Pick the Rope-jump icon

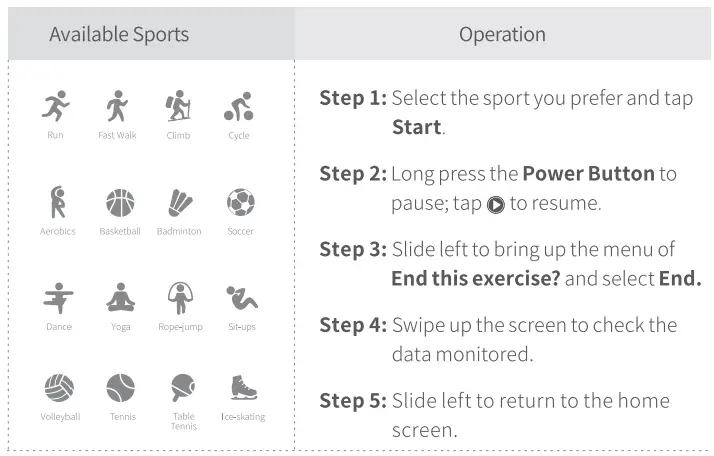click(x=179, y=298)
